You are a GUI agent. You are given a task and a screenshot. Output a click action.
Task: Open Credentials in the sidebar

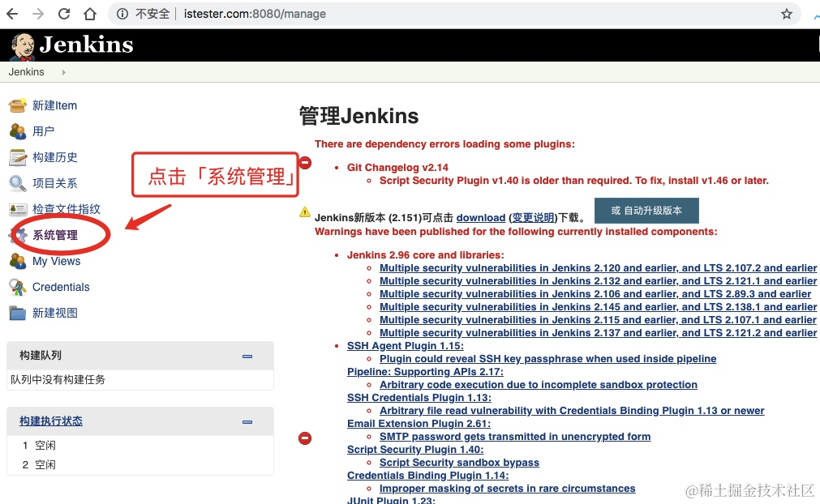(61, 287)
